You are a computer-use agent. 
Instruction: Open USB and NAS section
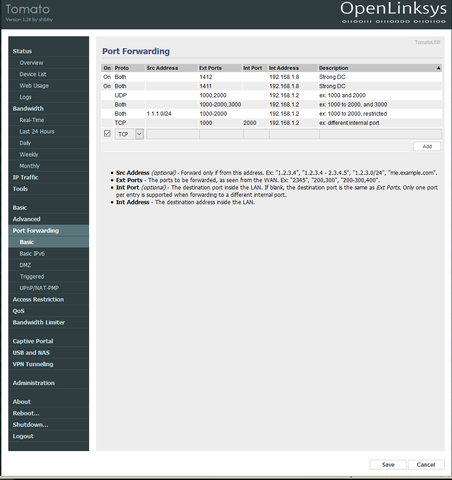pos(31,353)
